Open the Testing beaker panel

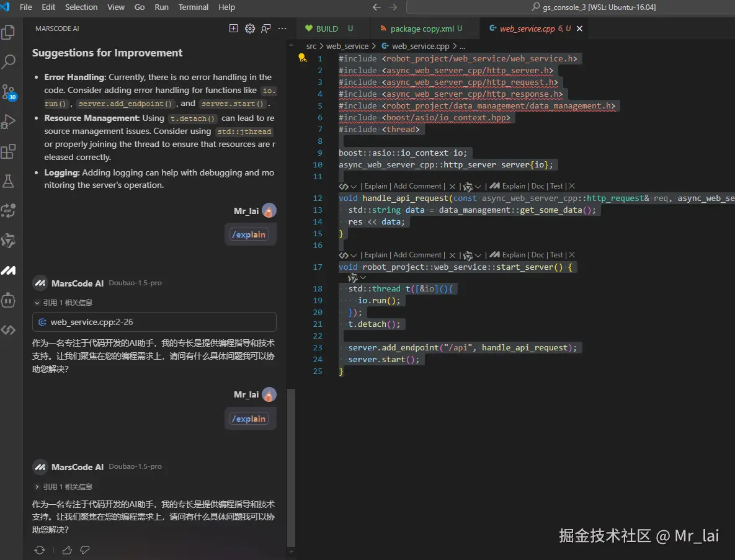point(9,182)
